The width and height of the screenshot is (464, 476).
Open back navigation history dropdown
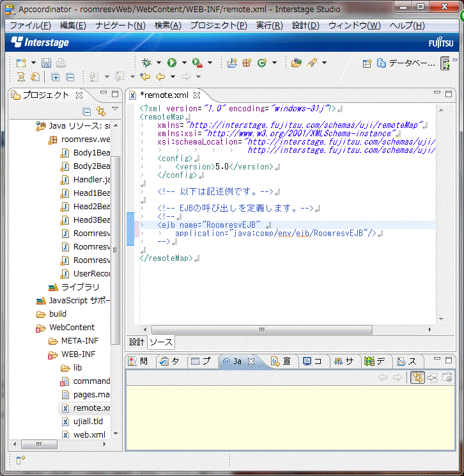pos(173,77)
